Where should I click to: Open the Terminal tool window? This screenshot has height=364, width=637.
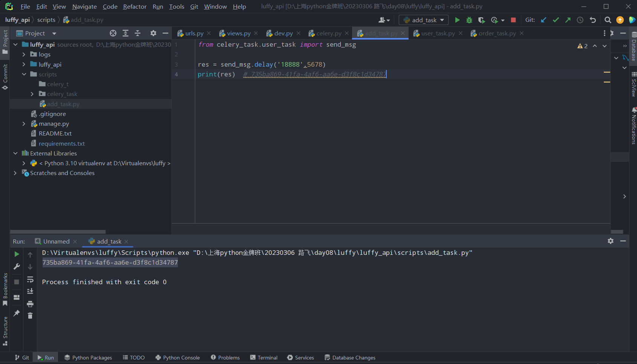263,358
